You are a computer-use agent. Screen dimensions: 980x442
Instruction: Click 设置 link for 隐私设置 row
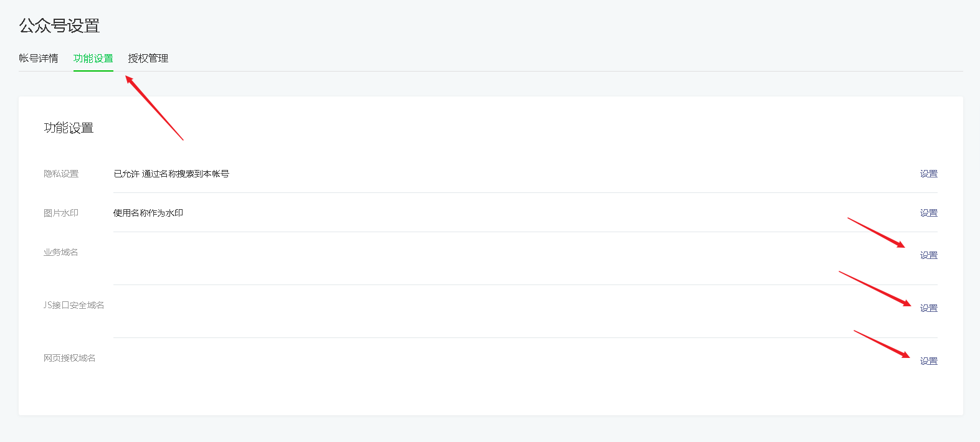pos(928,174)
